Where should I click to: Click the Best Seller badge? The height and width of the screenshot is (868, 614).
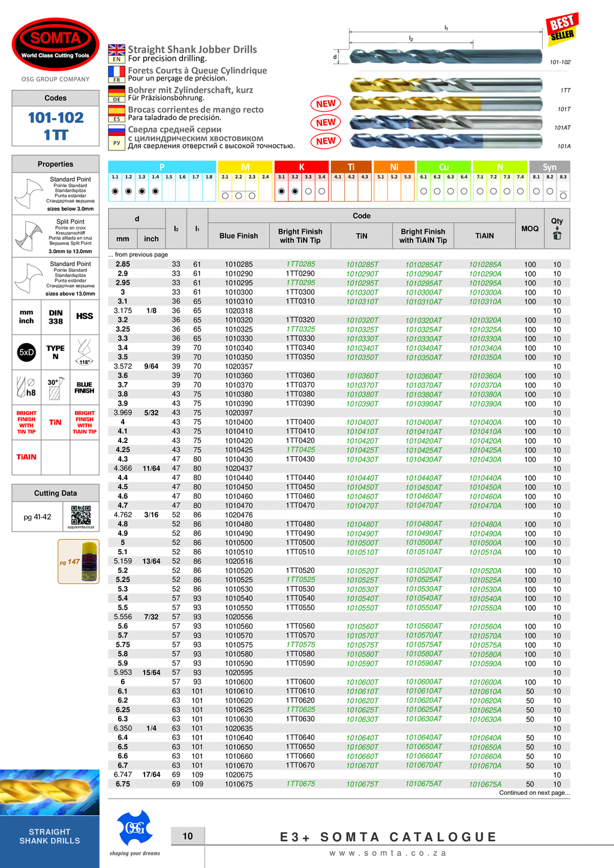tap(562, 28)
